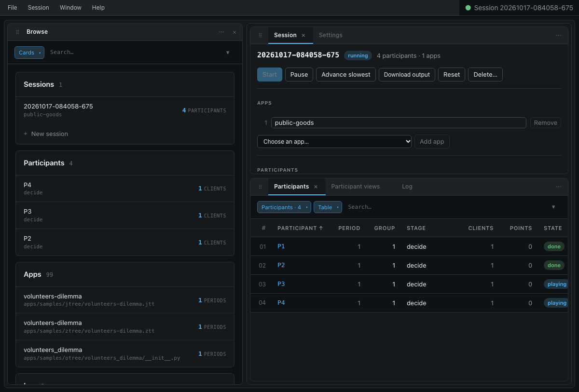Screen dimensions: 579x392
Task: Click the Period column header
Action: point(349,228)
